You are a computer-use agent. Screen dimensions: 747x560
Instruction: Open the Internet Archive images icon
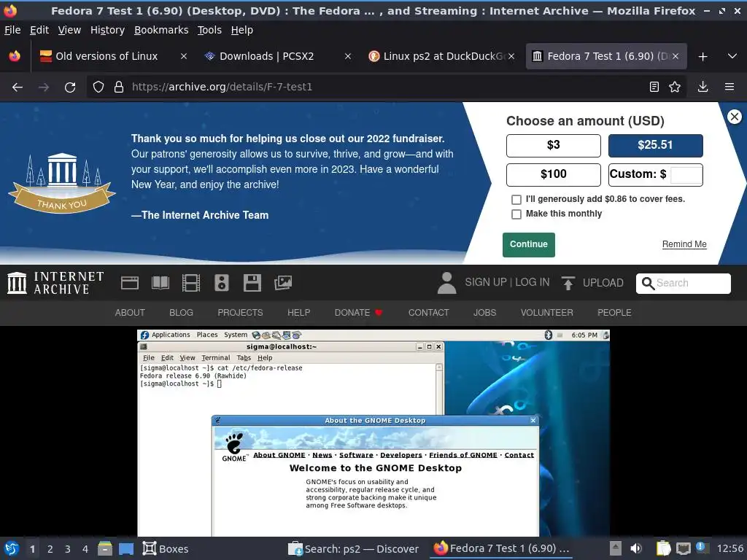click(283, 283)
